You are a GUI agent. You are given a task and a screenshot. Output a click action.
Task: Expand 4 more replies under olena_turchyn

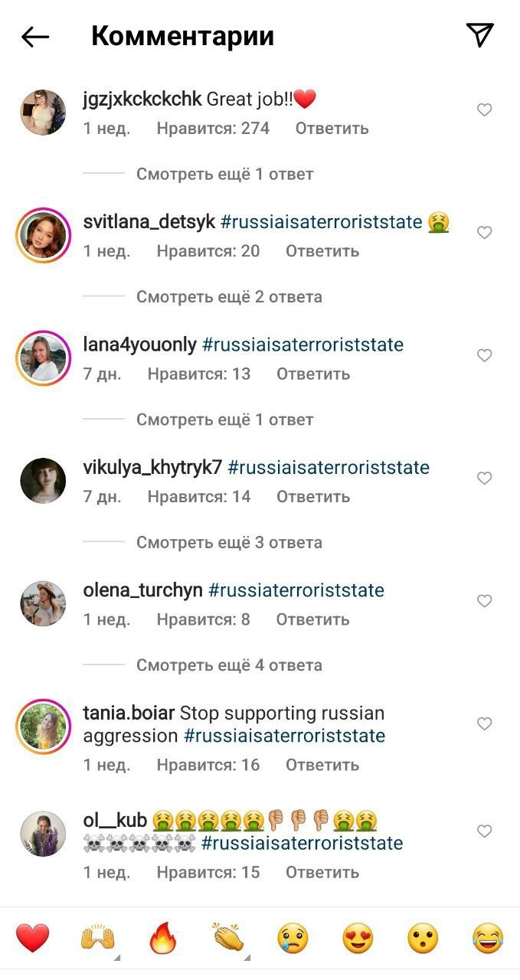point(229,665)
